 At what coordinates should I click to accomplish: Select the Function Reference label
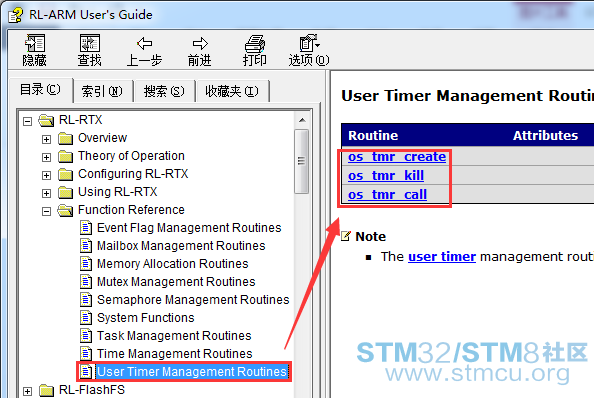tap(131, 210)
